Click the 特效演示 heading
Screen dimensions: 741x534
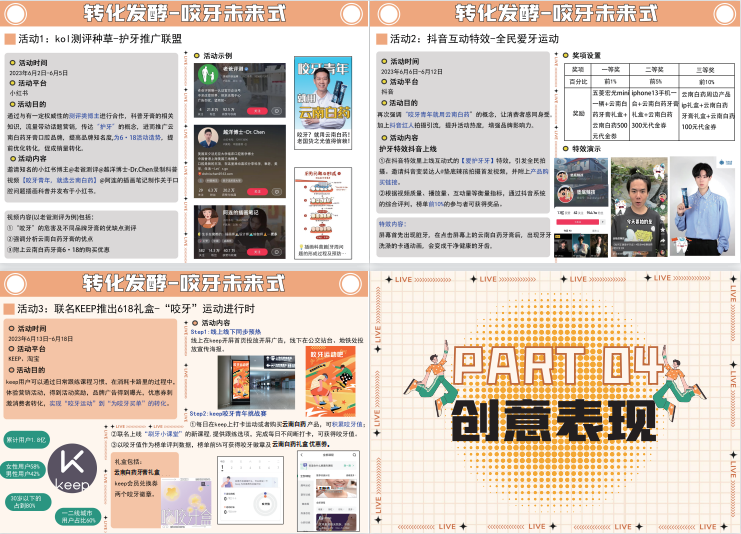[x=586, y=149]
